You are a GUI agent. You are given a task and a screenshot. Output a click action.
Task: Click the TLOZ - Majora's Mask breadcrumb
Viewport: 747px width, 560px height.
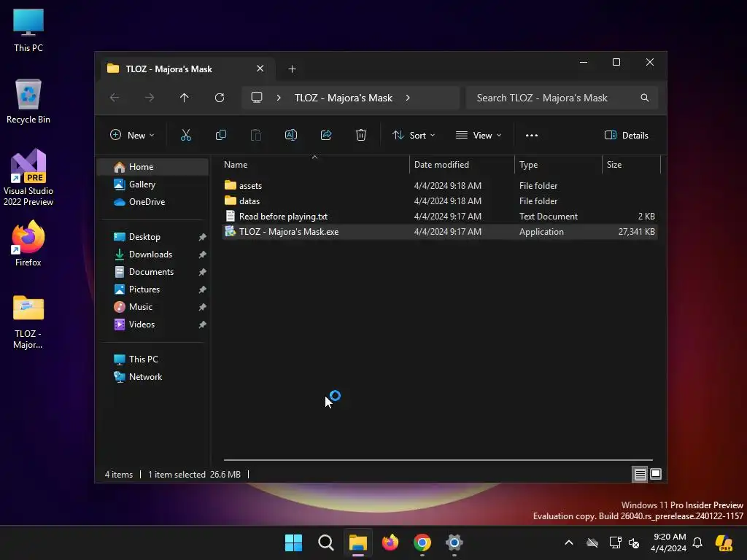click(x=344, y=98)
